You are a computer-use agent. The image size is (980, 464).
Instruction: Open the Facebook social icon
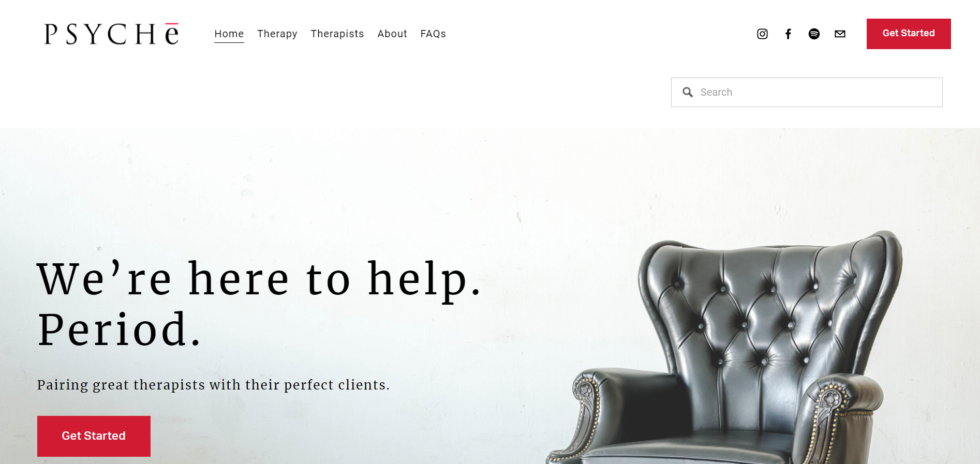coord(788,34)
